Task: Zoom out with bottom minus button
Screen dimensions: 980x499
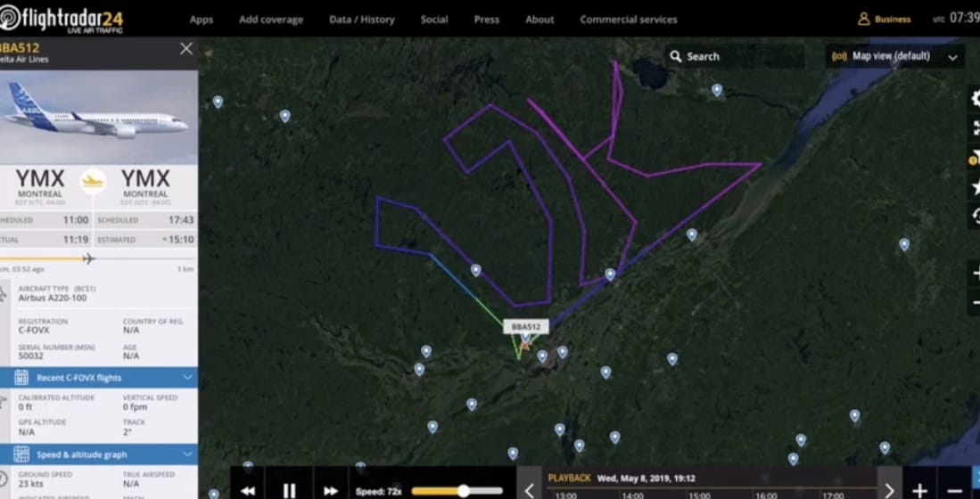Action: (x=954, y=491)
